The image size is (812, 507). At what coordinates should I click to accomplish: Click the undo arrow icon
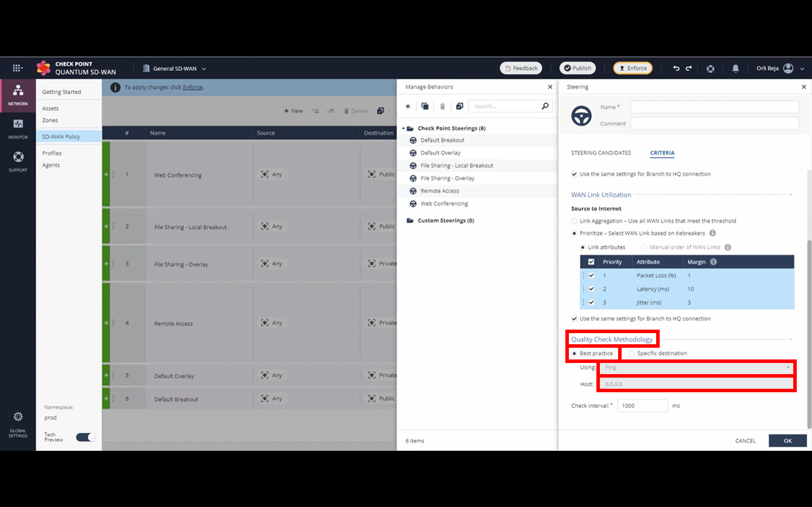(x=676, y=68)
